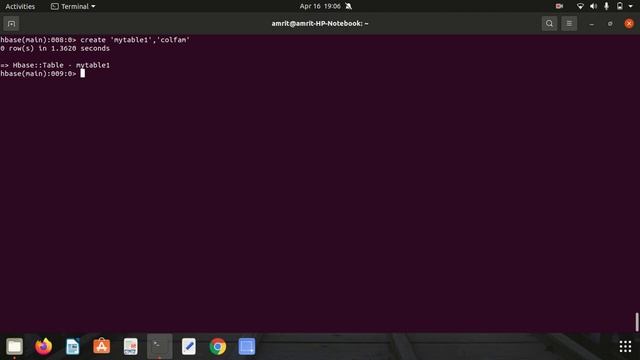Open the screenshot tool dock icon

(247, 347)
